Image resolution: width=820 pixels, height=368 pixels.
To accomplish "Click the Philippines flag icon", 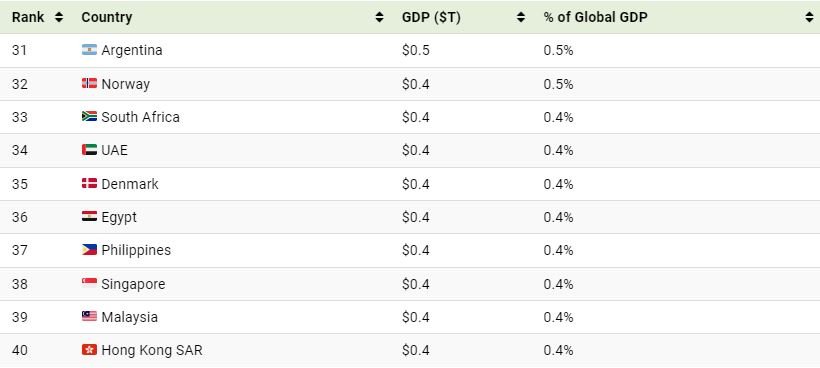I will 89,250.
